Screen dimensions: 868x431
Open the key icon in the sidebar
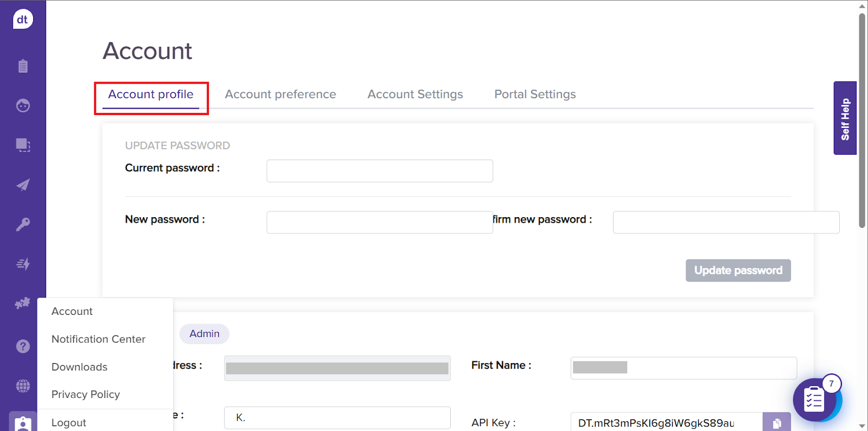pos(23,224)
